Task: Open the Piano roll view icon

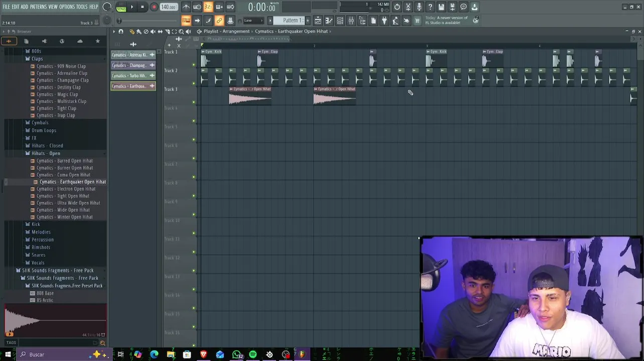Action: coord(329,21)
